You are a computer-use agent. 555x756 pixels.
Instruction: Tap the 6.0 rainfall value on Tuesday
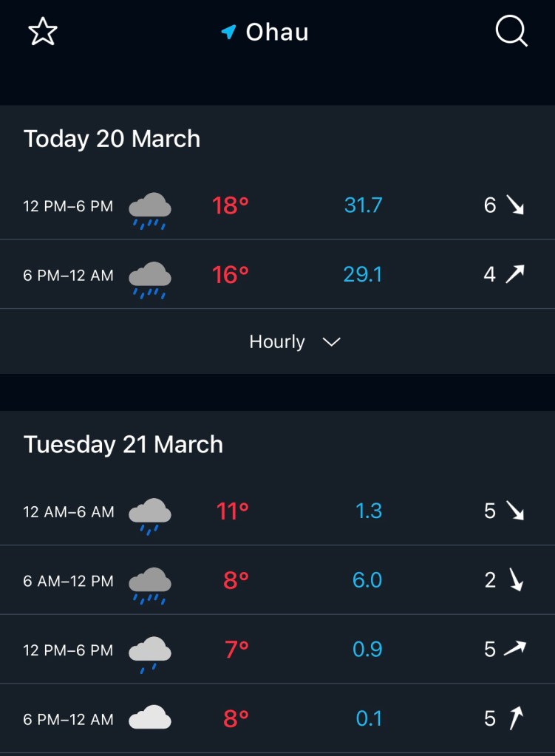click(x=367, y=580)
